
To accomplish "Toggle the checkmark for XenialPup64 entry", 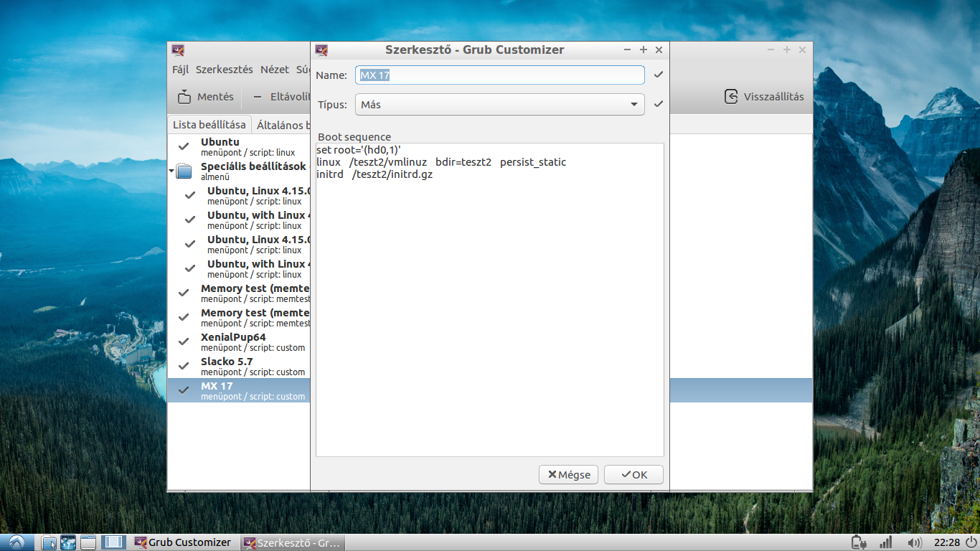I will coord(184,342).
